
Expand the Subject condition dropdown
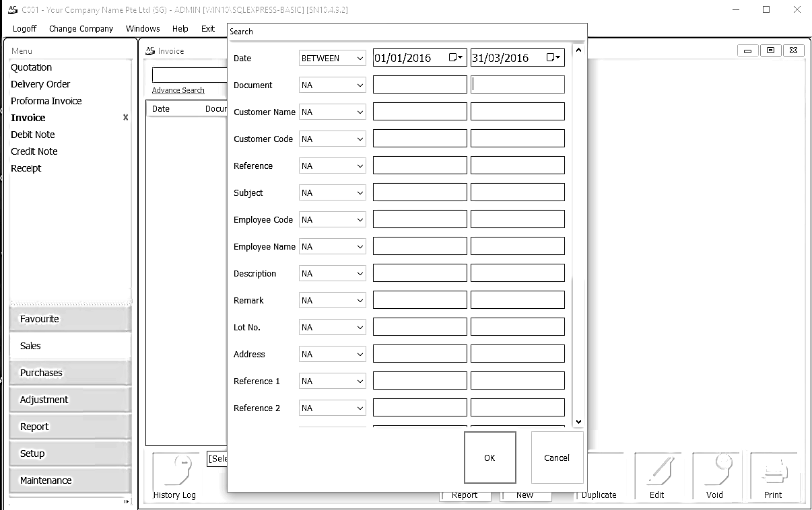click(x=360, y=193)
